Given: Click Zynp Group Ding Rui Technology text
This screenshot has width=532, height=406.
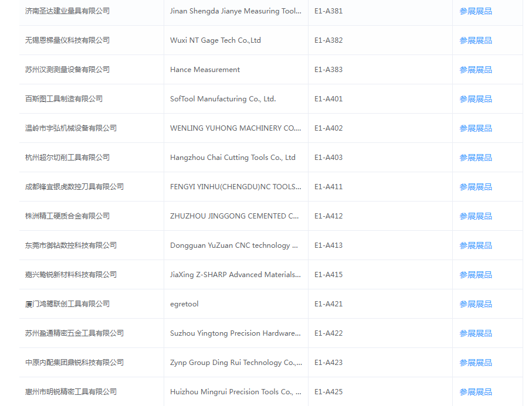Looking at the screenshot, I should click(236, 363).
